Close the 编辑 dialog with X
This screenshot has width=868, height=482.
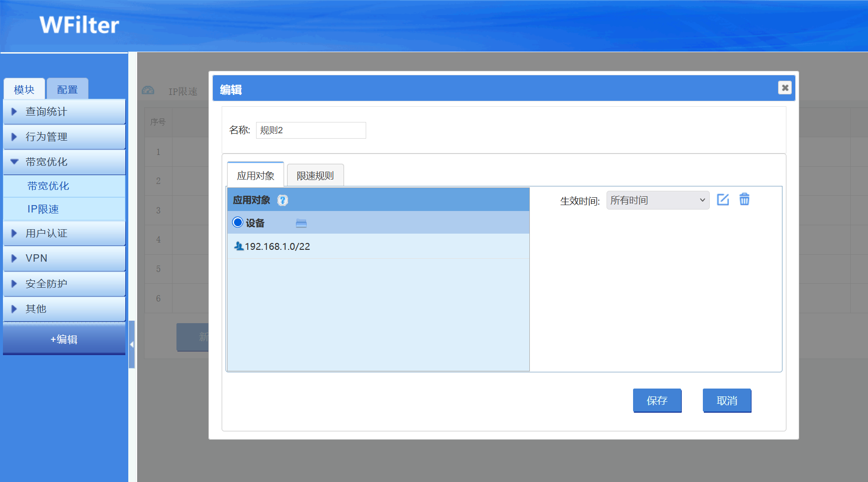(x=785, y=88)
